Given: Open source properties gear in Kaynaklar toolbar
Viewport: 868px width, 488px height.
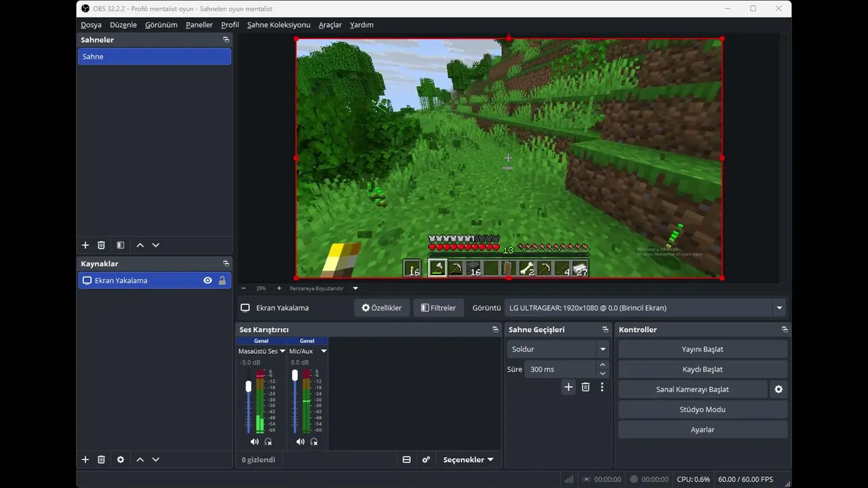Looking at the screenshot, I should (120, 460).
